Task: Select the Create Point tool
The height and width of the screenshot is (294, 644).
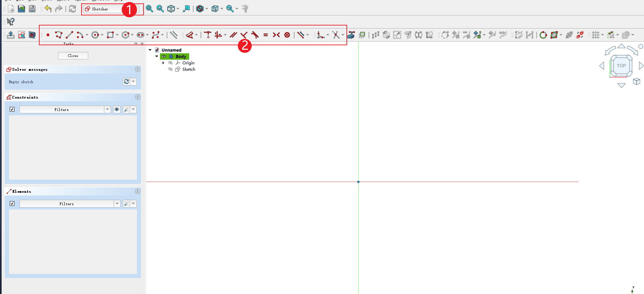Action: [x=48, y=35]
